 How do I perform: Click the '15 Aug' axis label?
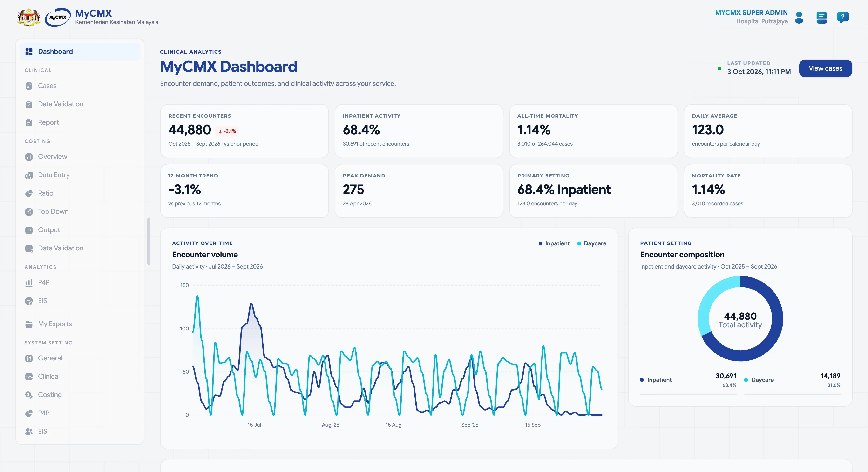(x=393, y=425)
